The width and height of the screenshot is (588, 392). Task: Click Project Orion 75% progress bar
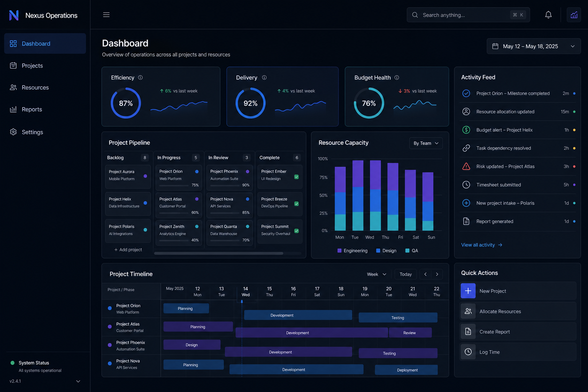pyautogui.click(x=174, y=185)
